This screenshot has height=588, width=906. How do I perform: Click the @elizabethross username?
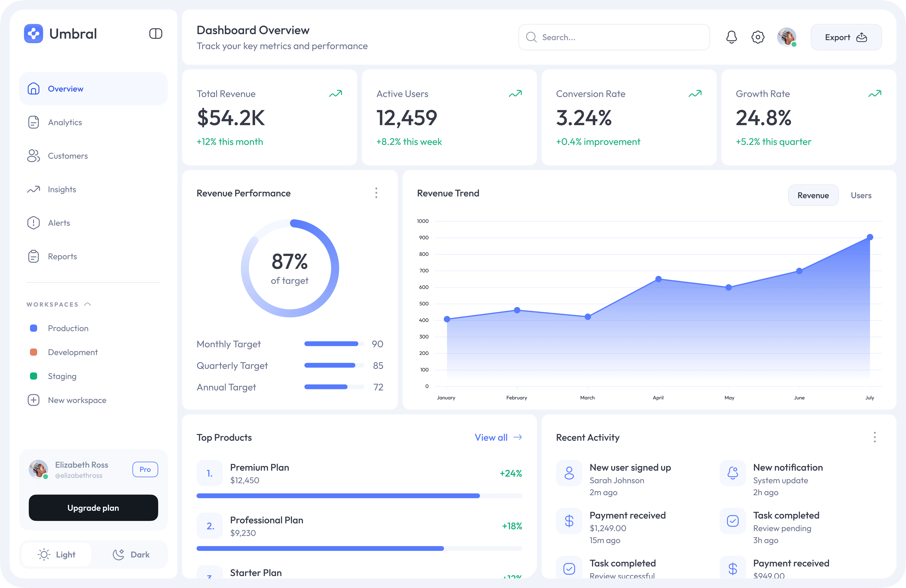coord(79,475)
